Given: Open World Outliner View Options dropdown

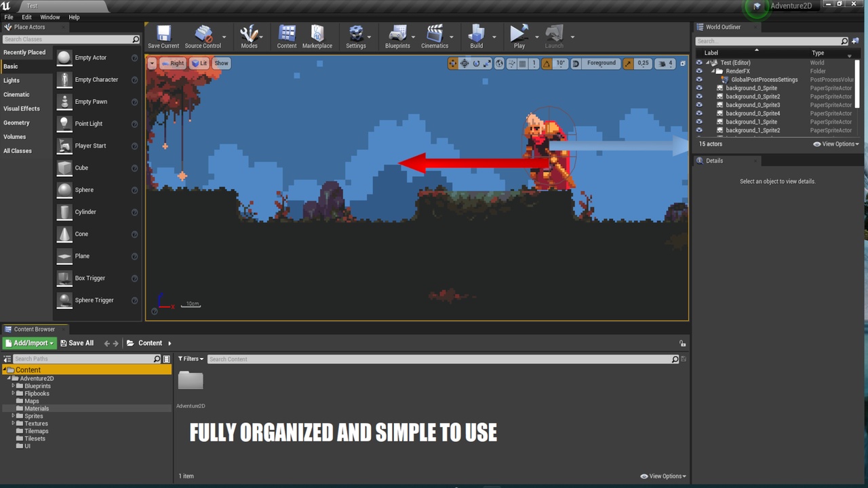Looking at the screenshot, I should click(836, 144).
